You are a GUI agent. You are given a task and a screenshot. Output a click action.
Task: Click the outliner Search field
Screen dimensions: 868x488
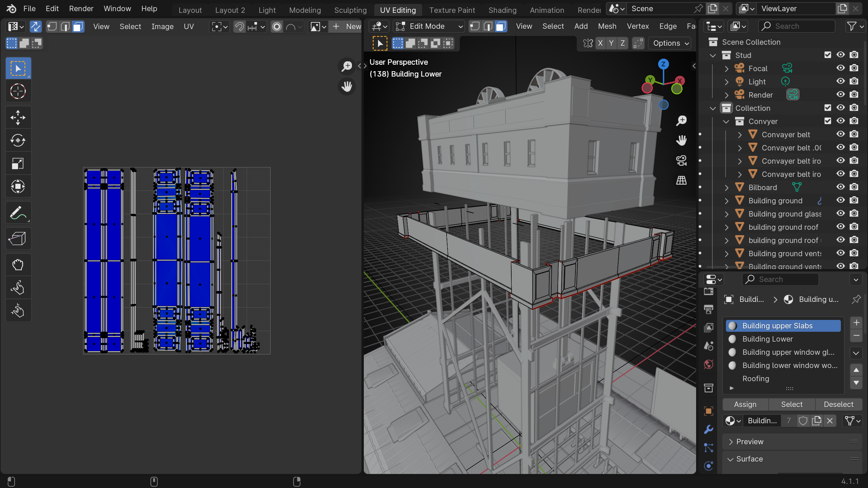tap(797, 26)
